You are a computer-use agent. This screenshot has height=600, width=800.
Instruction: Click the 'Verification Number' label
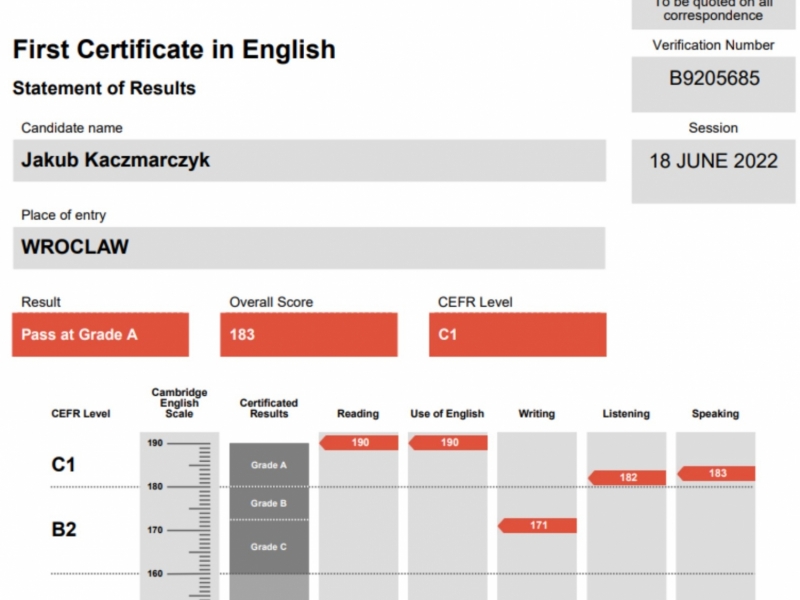[713, 45]
